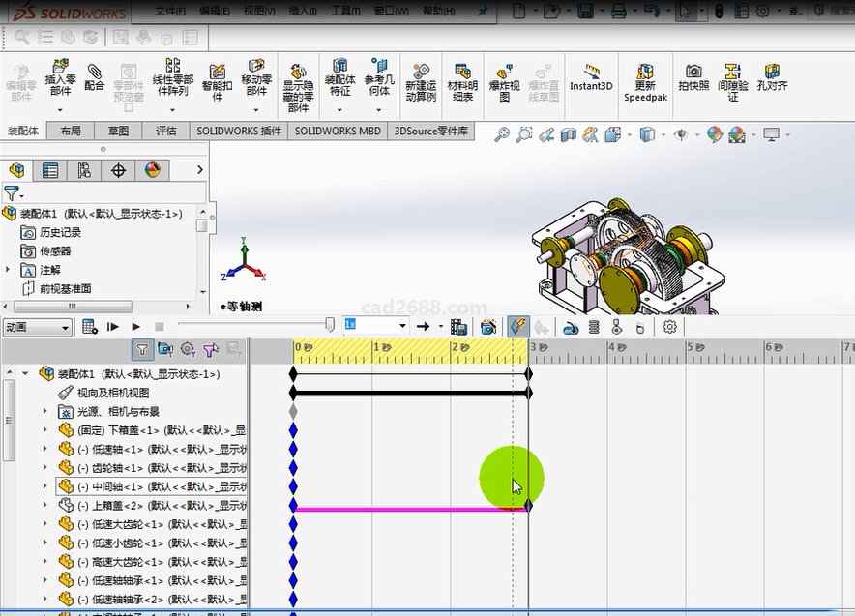Toggle the motion tree filter button
Viewport: 855px width, 616px height.
142,349
